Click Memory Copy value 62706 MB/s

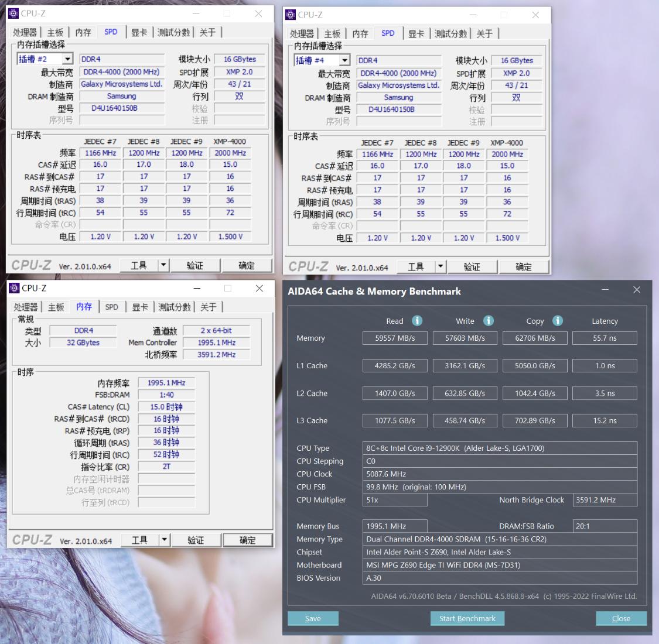535,338
